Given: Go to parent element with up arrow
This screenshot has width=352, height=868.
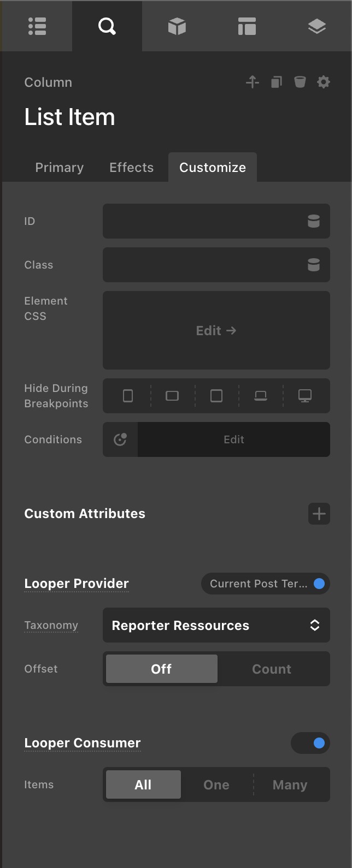Looking at the screenshot, I should (252, 82).
